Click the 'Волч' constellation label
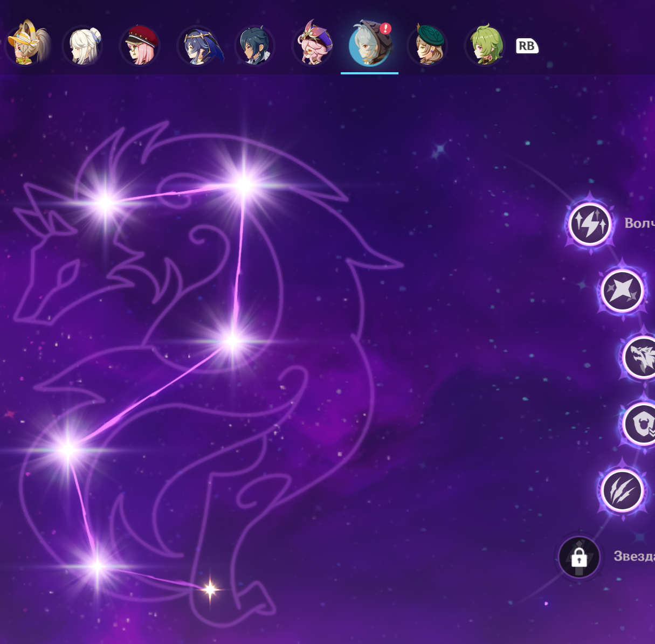The height and width of the screenshot is (644, 655). point(639,223)
